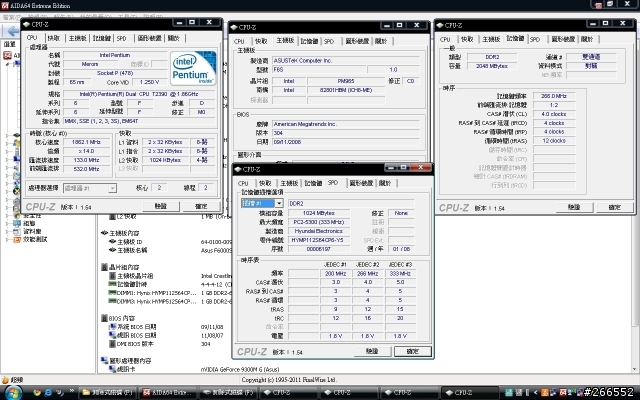Click 驗證 button in the CPU-Z memory window

pos(574,207)
